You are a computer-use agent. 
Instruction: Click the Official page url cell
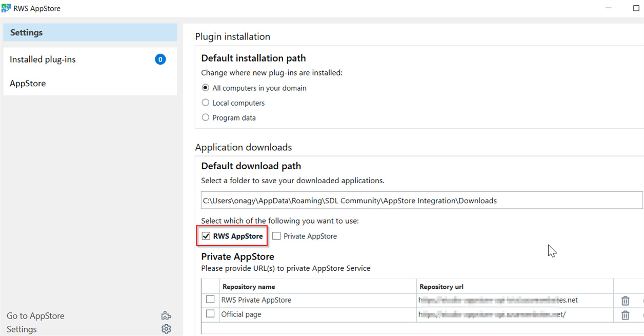pos(515,314)
